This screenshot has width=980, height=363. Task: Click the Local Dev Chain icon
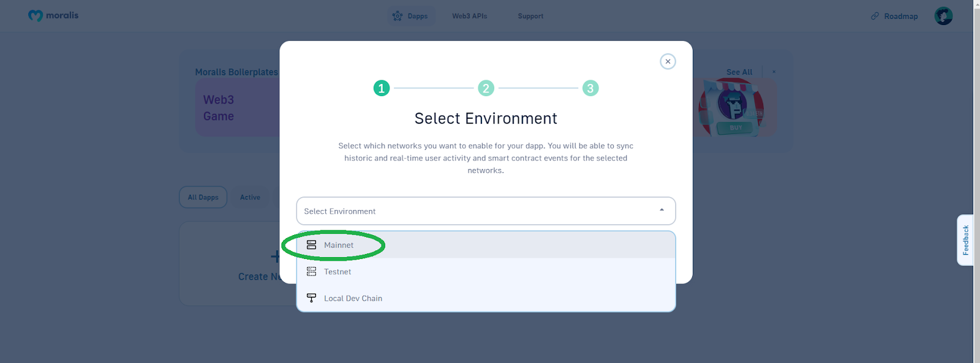(x=311, y=298)
